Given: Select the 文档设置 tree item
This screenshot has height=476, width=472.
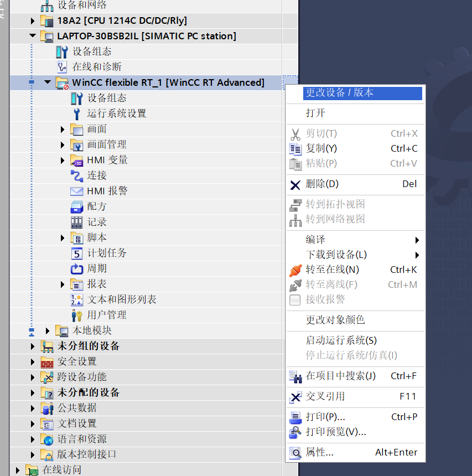Looking at the screenshot, I should pyautogui.click(x=77, y=423).
